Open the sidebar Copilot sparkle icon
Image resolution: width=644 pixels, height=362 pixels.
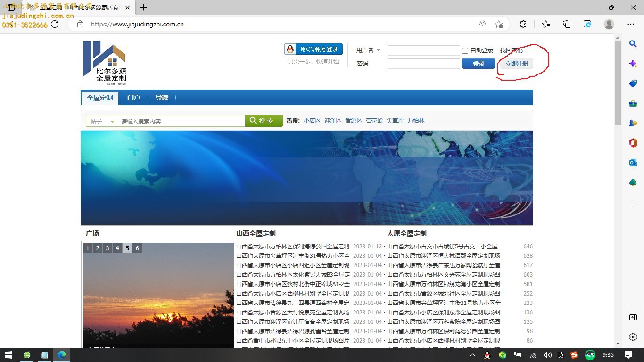[x=633, y=64]
